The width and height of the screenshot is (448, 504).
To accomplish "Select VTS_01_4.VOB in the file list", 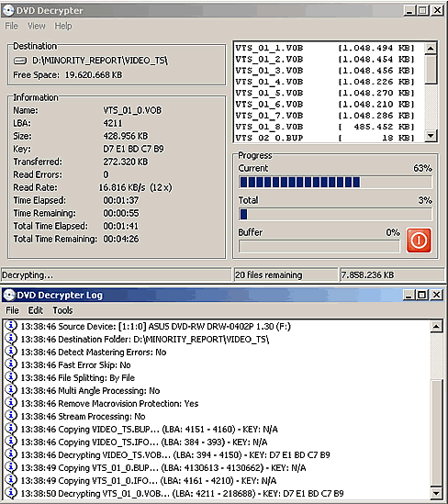I will pyautogui.click(x=325, y=82).
